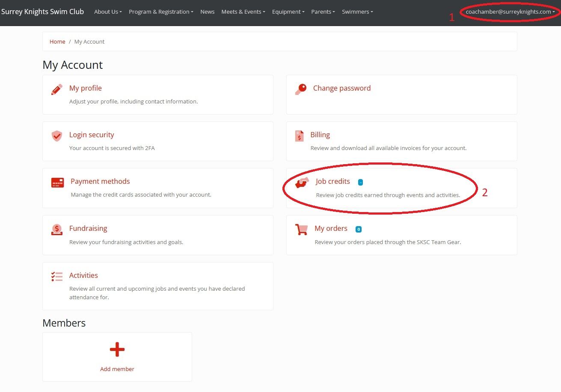Go to the News menu item

coord(207,12)
